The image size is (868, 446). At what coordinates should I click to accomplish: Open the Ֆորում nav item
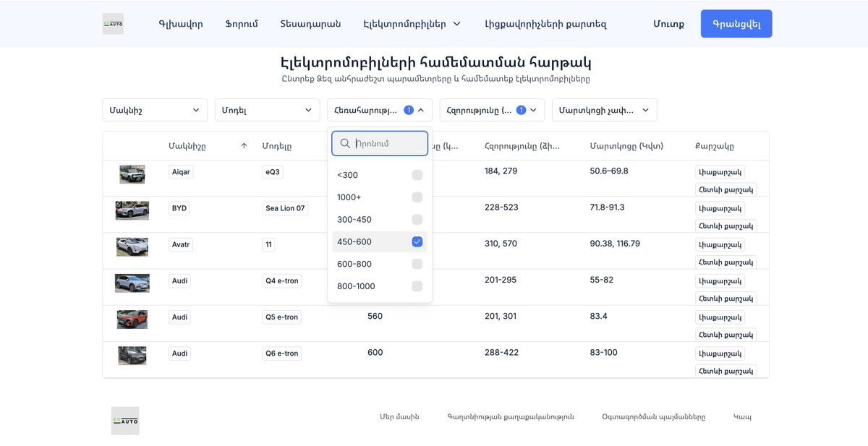[x=242, y=24]
